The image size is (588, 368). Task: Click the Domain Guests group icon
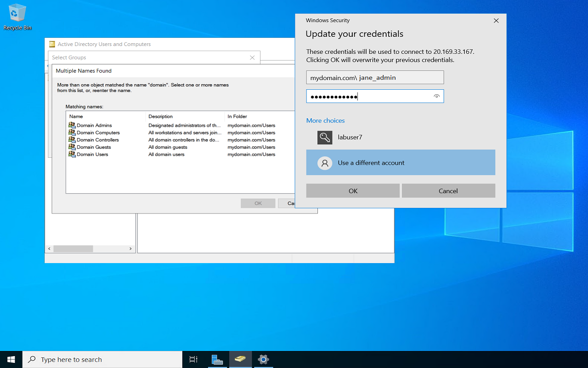point(72,147)
